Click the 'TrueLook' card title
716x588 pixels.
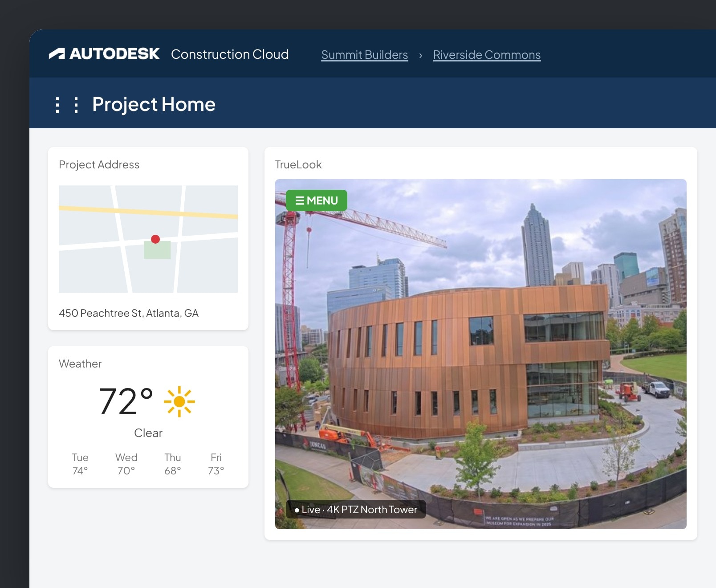298,165
